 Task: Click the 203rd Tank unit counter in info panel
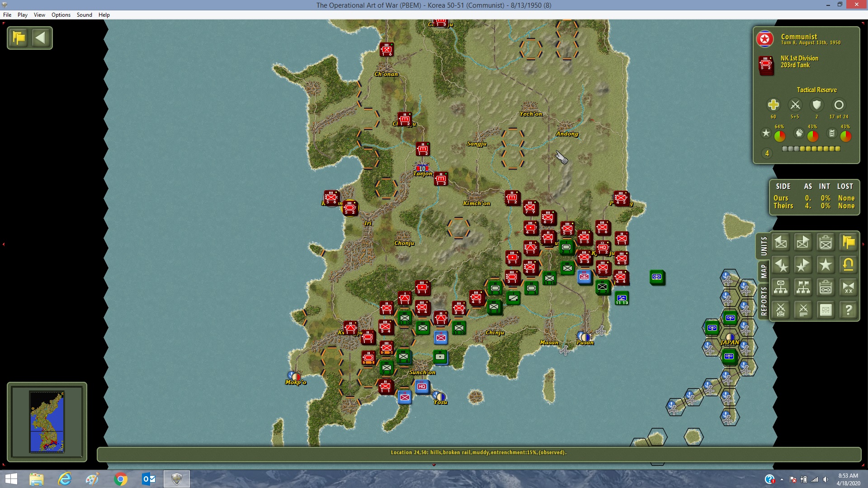(766, 66)
